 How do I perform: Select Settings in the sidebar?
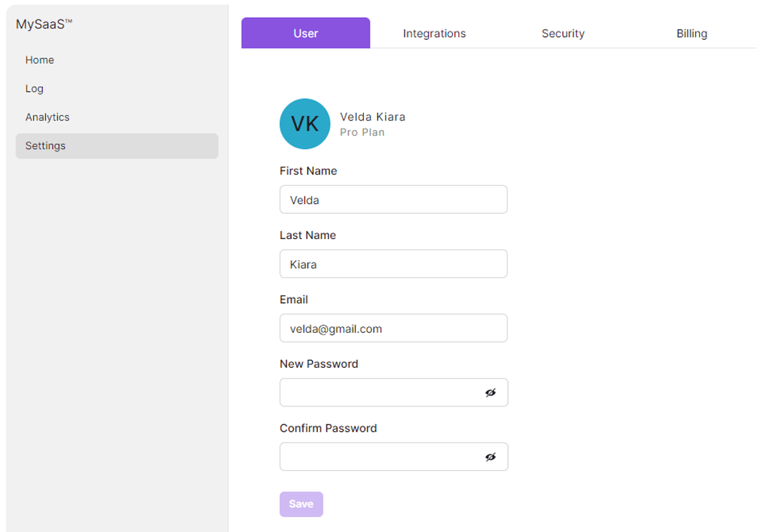pos(45,146)
